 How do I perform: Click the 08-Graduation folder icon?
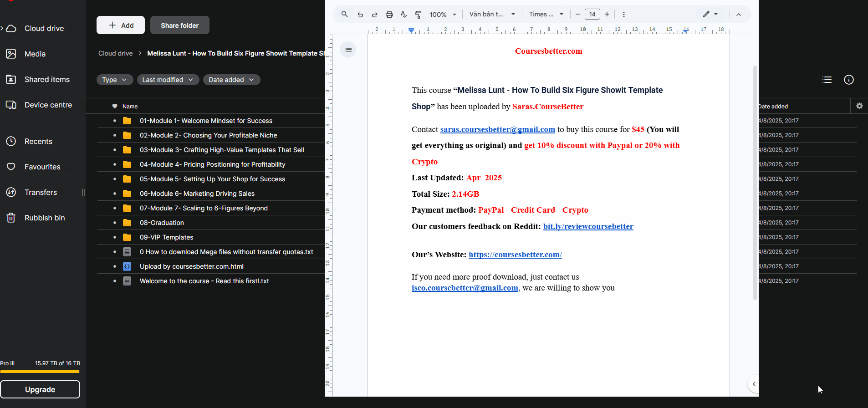(x=127, y=223)
